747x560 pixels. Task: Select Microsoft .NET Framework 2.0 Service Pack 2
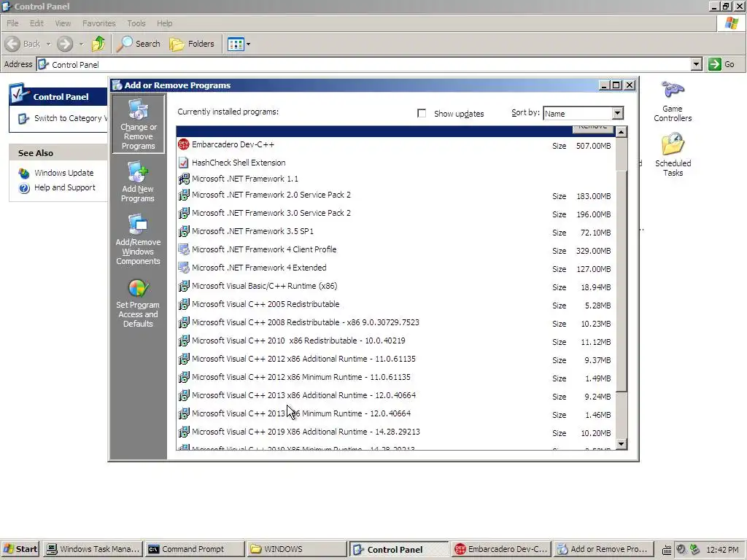[x=395, y=195]
